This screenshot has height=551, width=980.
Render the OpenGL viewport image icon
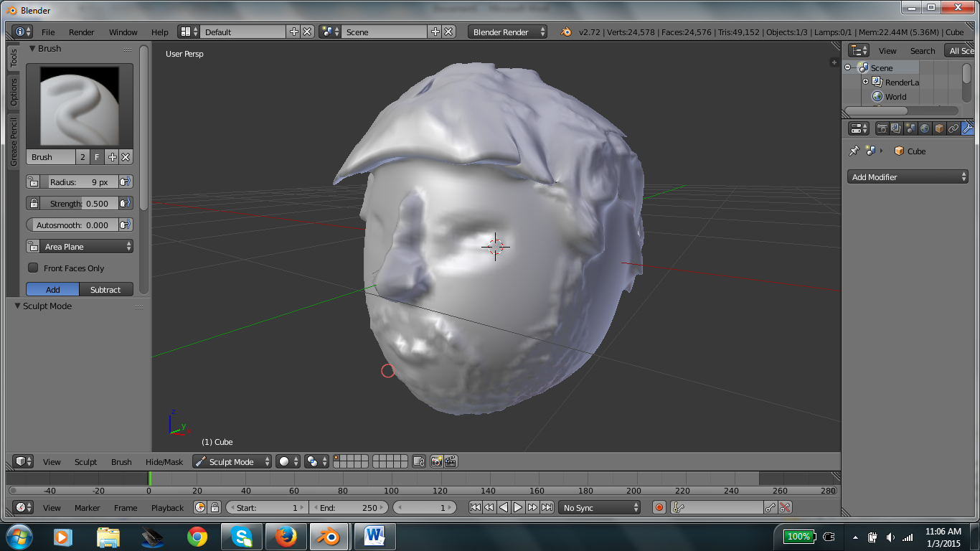[436, 462]
